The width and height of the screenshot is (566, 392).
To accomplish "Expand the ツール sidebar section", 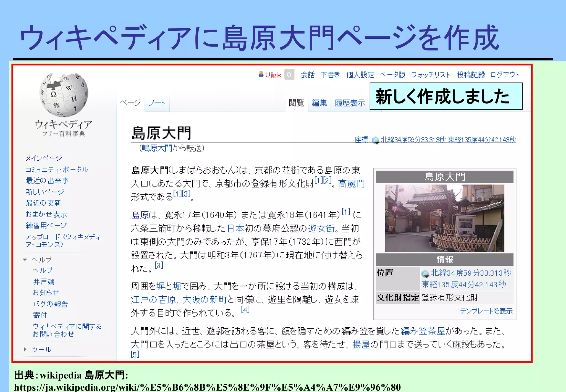I will click(x=25, y=349).
